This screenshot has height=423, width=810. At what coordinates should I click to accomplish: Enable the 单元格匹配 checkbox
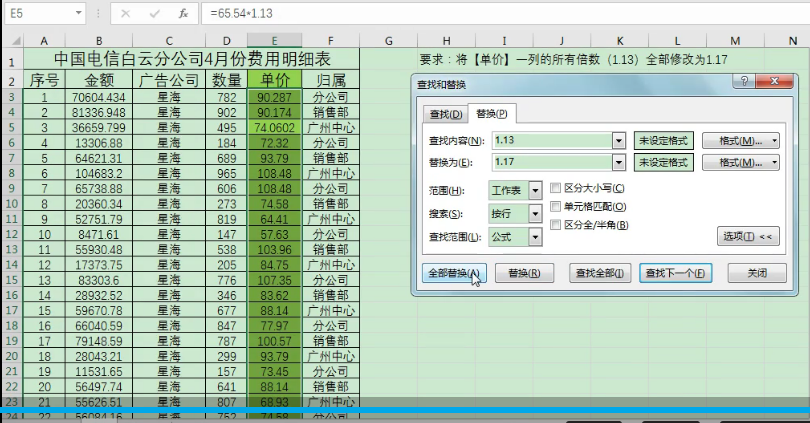(x=555, y=207)
